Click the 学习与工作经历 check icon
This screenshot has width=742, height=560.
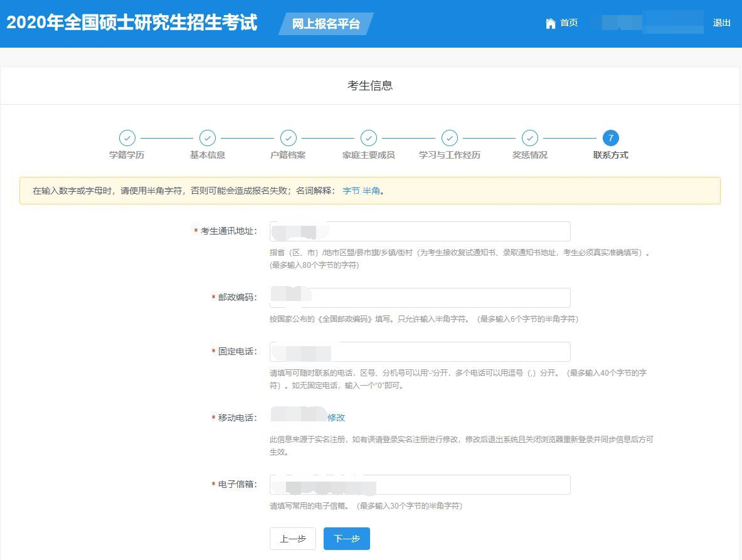point(449,138)
